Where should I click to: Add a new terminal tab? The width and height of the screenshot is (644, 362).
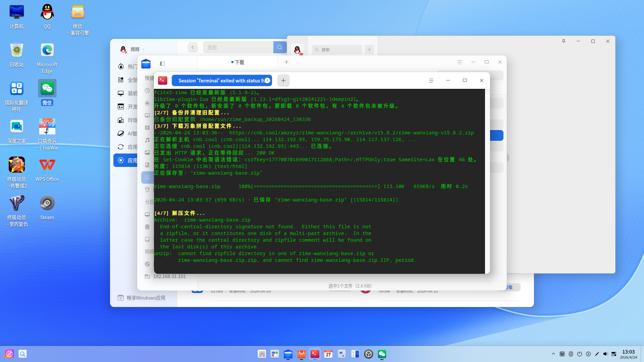(x=283, y=80)
